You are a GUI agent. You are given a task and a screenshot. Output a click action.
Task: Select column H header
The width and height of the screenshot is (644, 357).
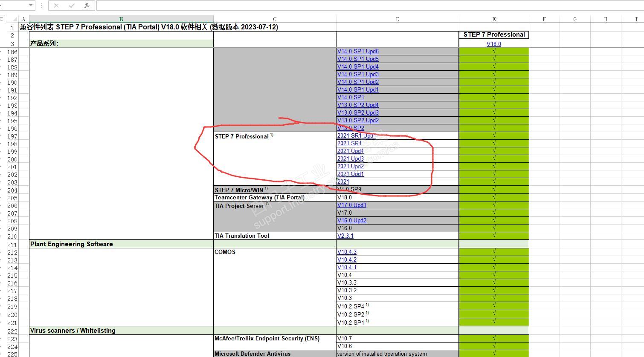[x=606, y=19]
